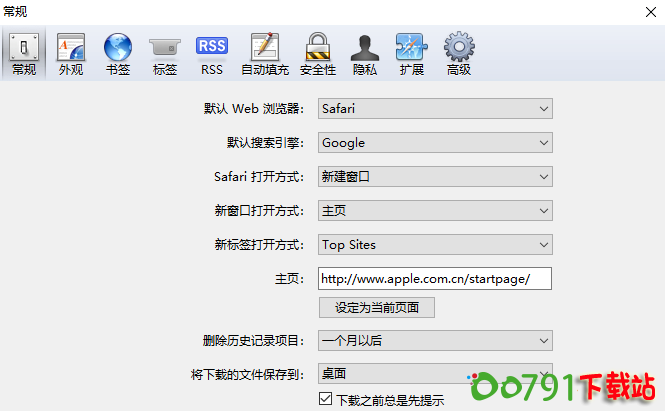Open the 扩展 (Extensions) preferences pane
Image resolution: width=665 pixels, height=411 pixels.
pos(411,54)
